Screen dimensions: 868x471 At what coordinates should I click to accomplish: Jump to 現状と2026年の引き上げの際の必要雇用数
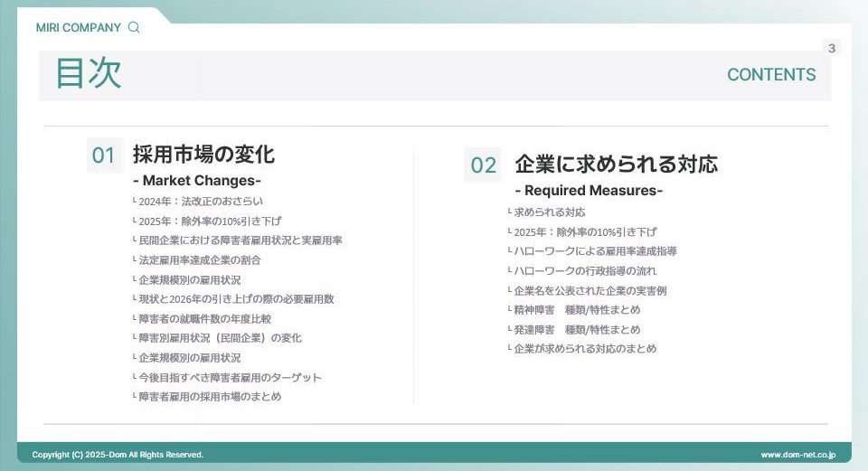pos(235,299)
